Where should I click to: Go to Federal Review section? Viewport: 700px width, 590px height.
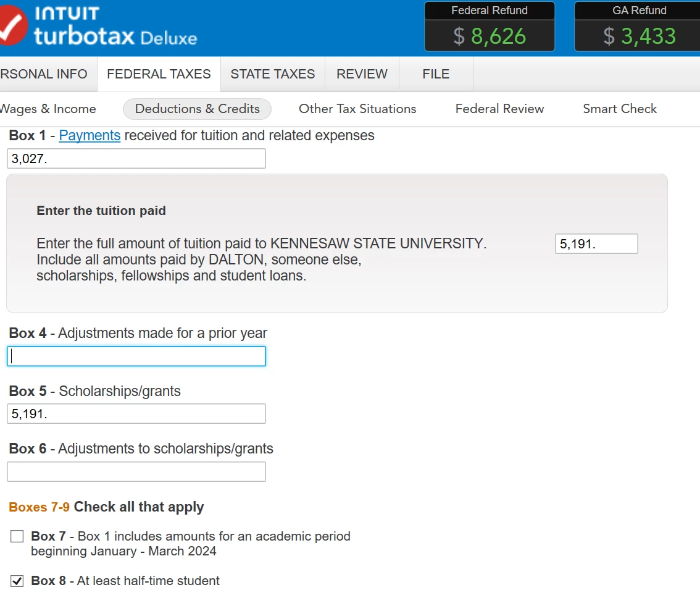tap(499, 109)
